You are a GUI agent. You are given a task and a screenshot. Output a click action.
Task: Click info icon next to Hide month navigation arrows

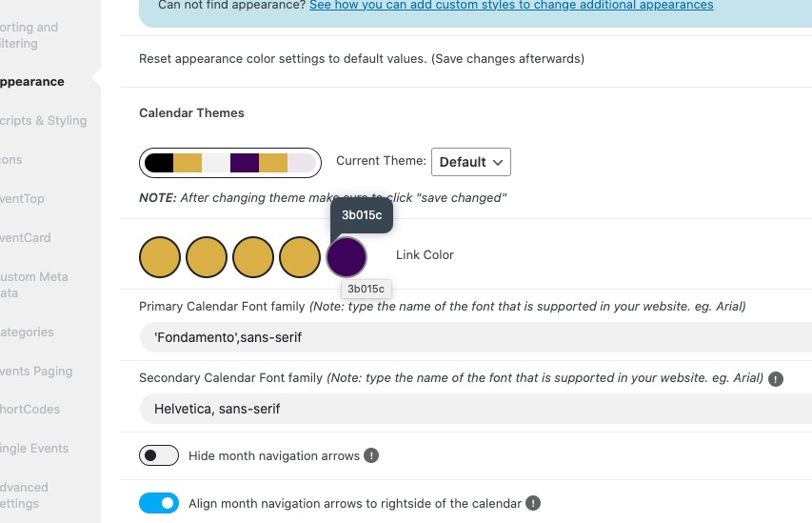pos(371,455)
